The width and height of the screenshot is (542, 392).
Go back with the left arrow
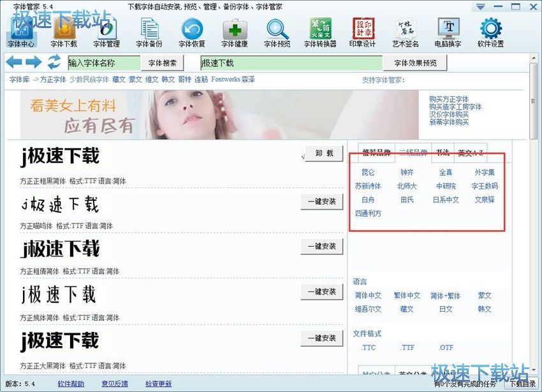[x=14, y=62]
